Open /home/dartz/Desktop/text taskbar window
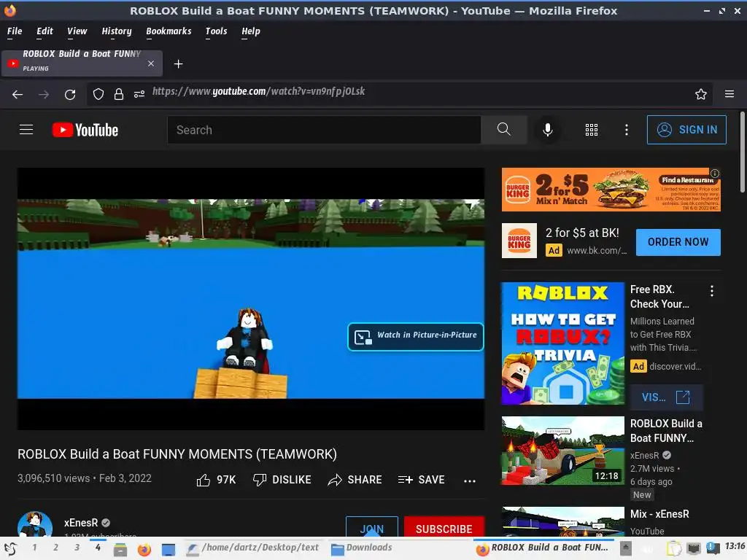 pos(253,548)
